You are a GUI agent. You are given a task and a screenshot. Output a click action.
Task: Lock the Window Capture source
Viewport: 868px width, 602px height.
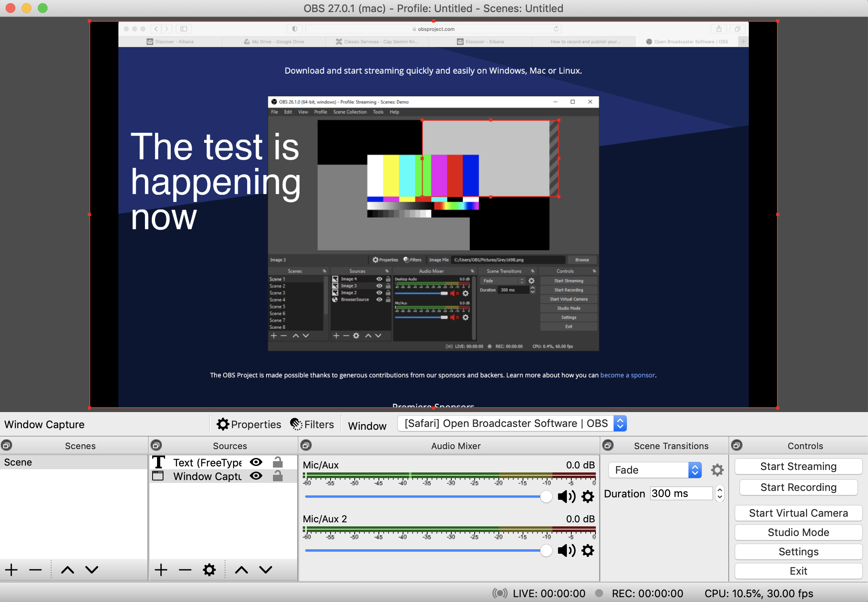click(277, 476)
